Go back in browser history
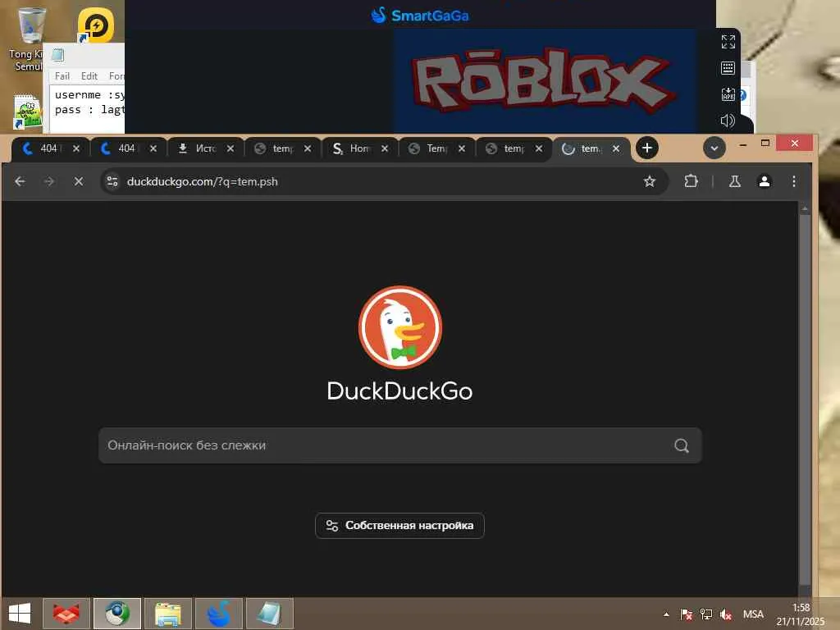 pos(20,181)
